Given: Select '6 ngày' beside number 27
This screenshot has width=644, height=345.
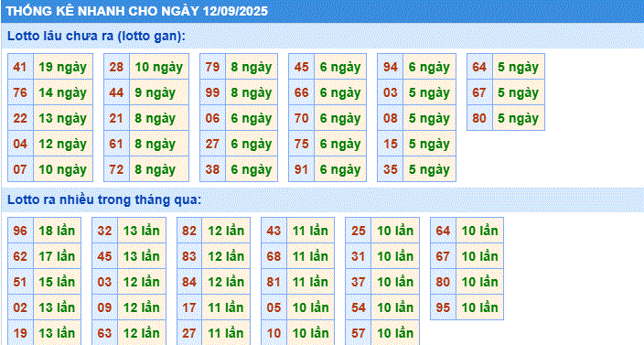Looking at the screenshot, I should [x=252, y=144].
